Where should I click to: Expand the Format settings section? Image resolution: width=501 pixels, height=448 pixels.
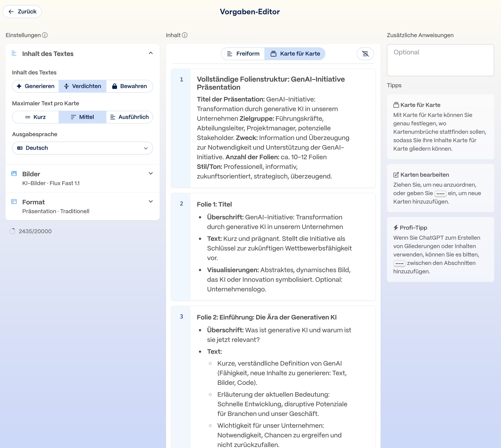click(x=151, y=202)
